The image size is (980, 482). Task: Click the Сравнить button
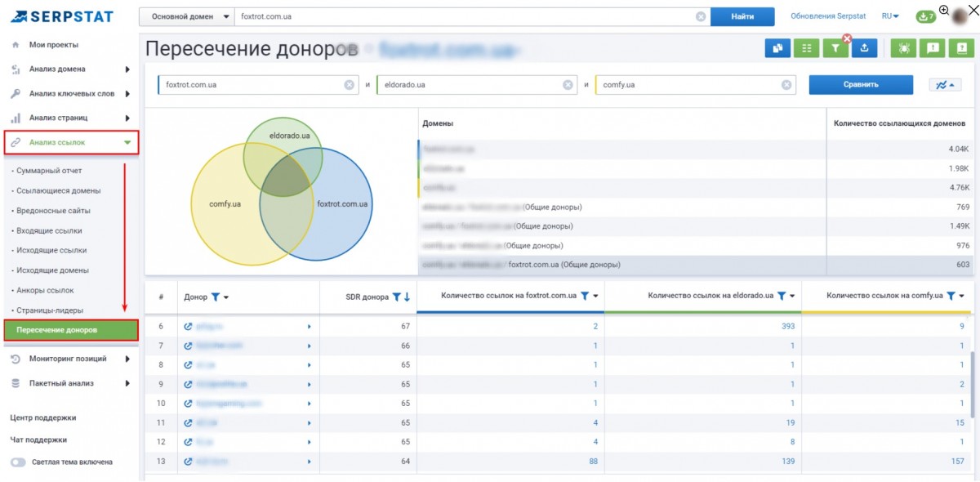click(861, 84)
